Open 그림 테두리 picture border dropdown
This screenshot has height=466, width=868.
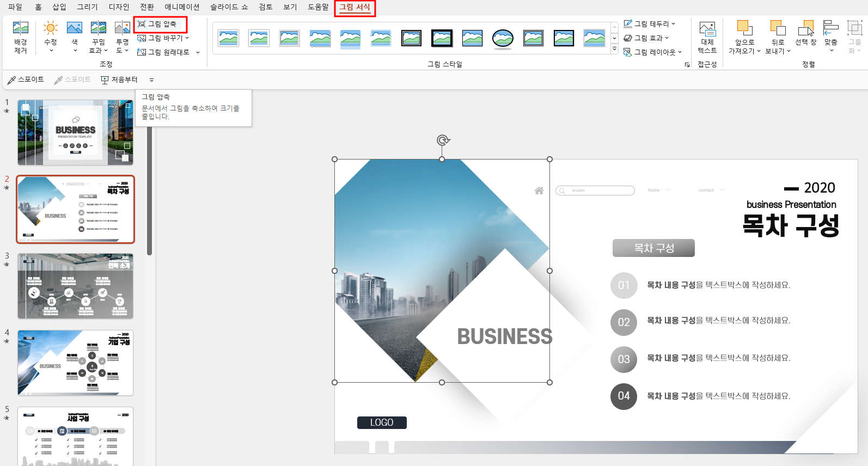click(649, 24)
